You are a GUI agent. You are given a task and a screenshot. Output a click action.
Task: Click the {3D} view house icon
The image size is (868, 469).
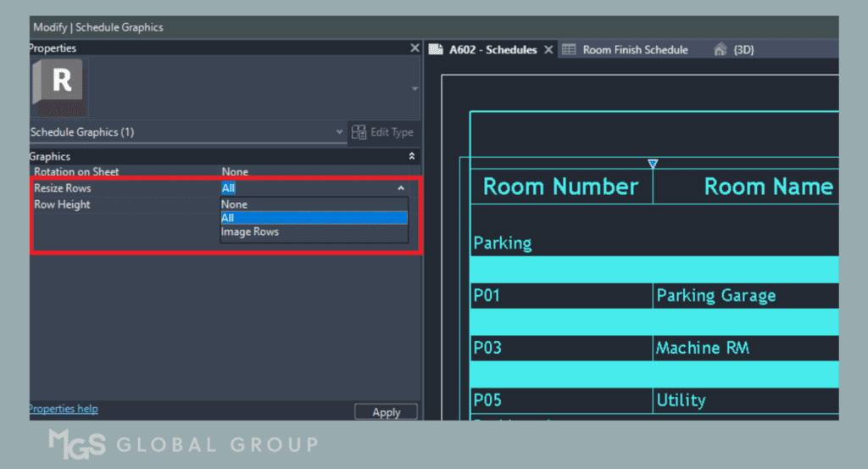(x=720, y=50)
